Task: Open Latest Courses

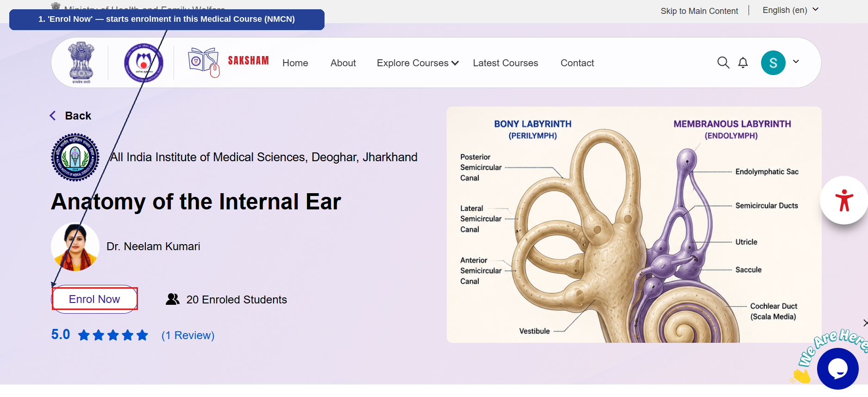Action: 506,63
